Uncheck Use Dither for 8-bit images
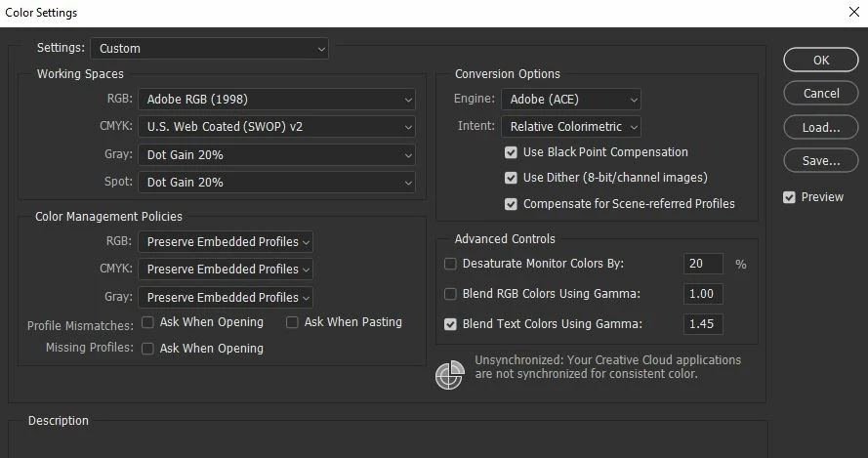The width and height of the screenshot is (868, 458). click(511, 178)
